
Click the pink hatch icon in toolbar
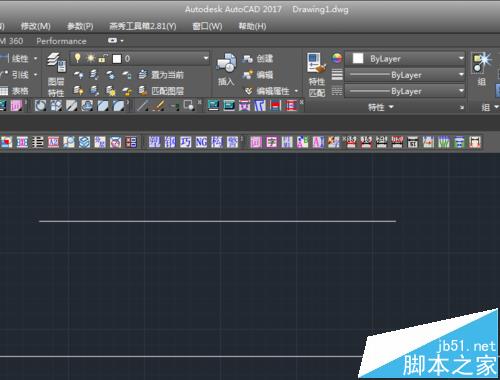click(17, 106)
